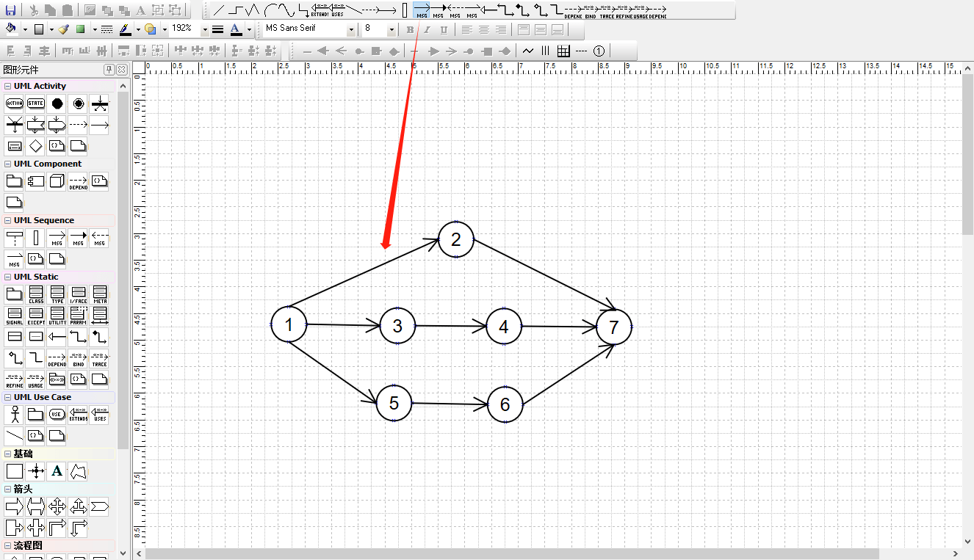Toggle bold text formatting
The height and width of the screenshot is (560, 974).
(x=410, y=30)
